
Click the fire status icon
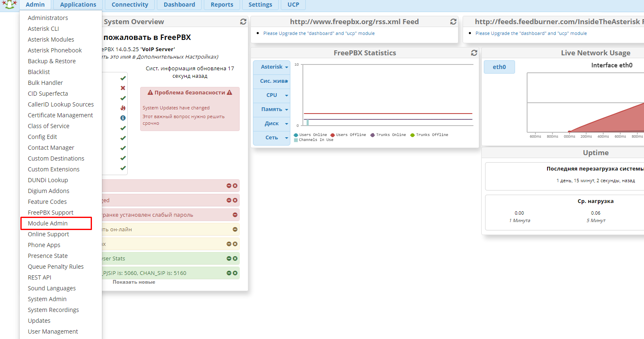point(123,108)
